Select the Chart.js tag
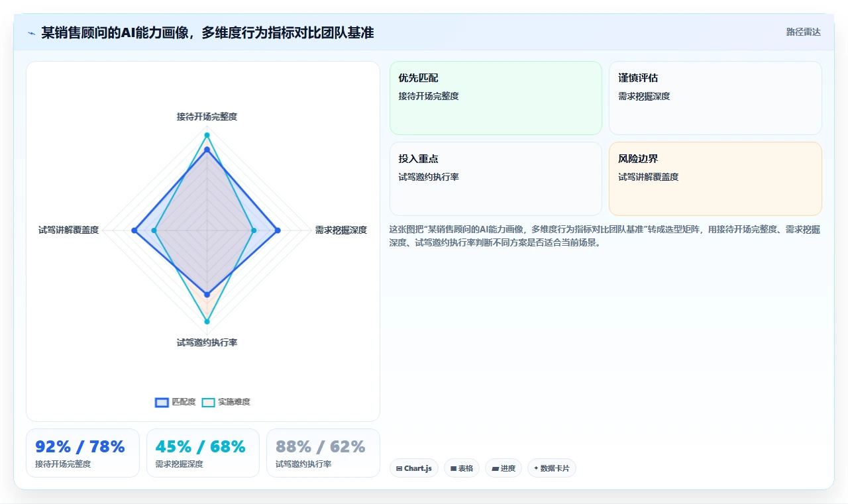The height and width of the screenshot is (504, 848). click(414, 468)
